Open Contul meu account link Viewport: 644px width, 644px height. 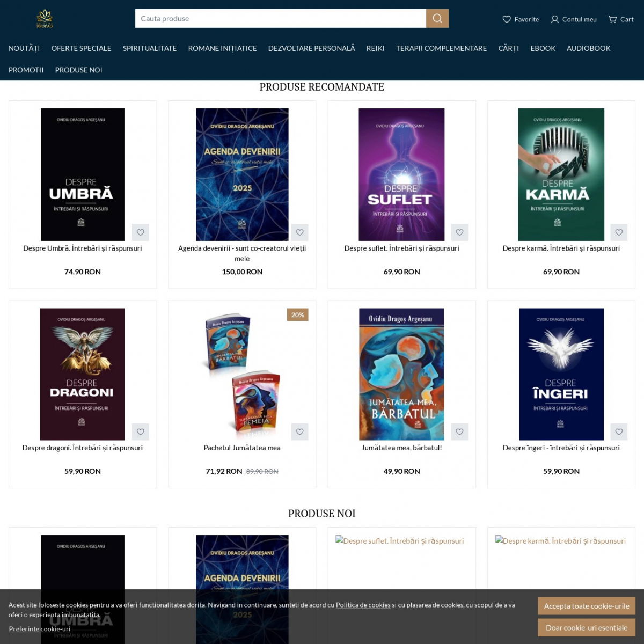[x=574, y=19]
